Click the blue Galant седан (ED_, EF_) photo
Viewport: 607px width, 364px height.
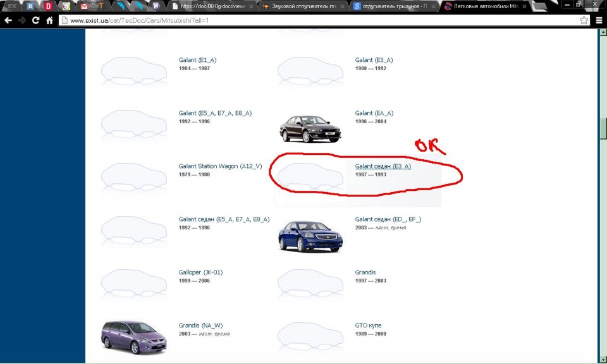coord(310,236)
